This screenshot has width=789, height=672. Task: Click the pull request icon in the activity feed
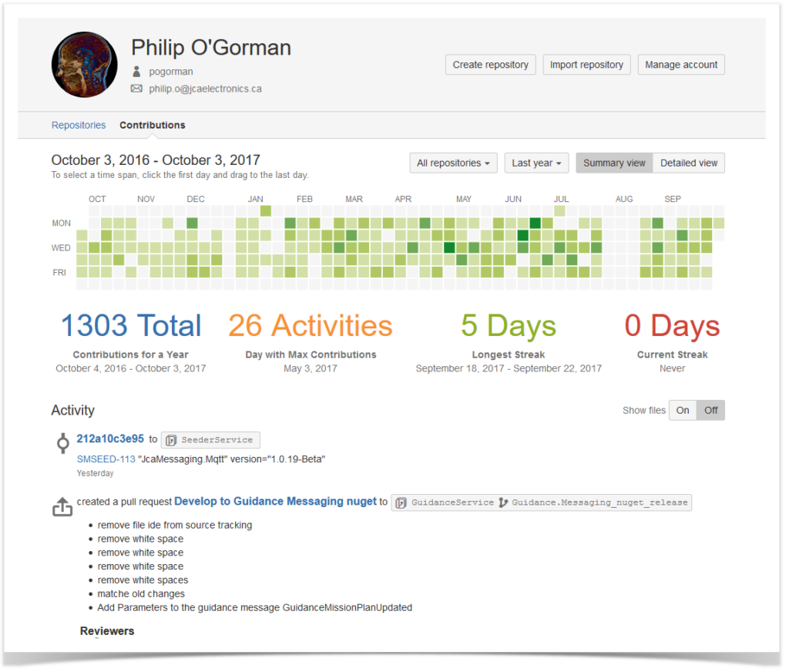tap(62, 506)
